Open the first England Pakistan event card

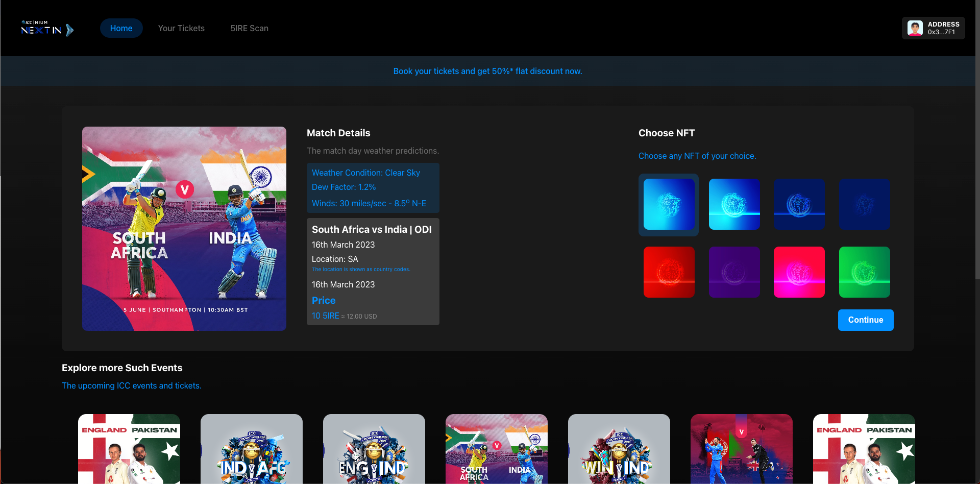coord(129,449)
